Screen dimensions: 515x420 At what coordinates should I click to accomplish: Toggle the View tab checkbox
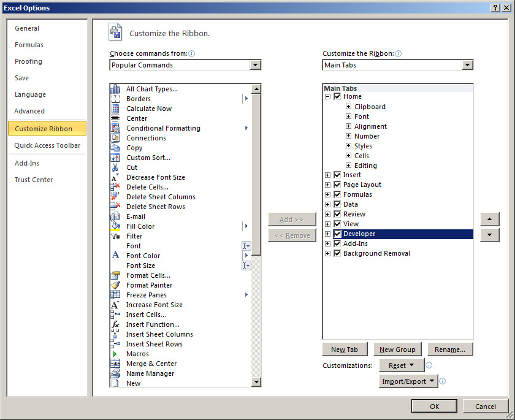(x=337, y=224)
